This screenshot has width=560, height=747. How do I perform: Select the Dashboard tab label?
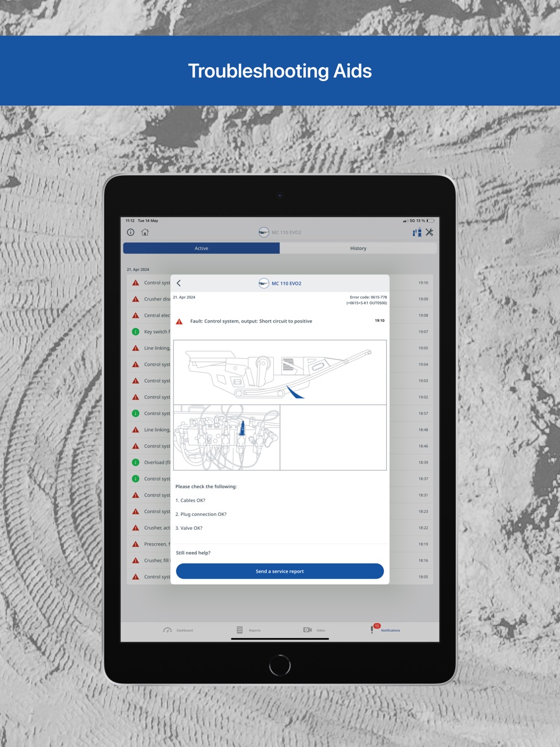coord(185,631)
